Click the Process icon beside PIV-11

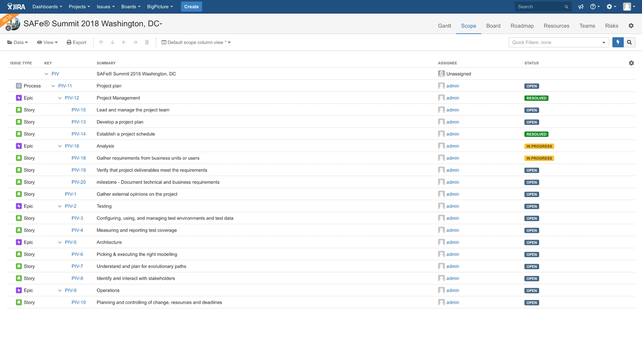tap(18, 86)
